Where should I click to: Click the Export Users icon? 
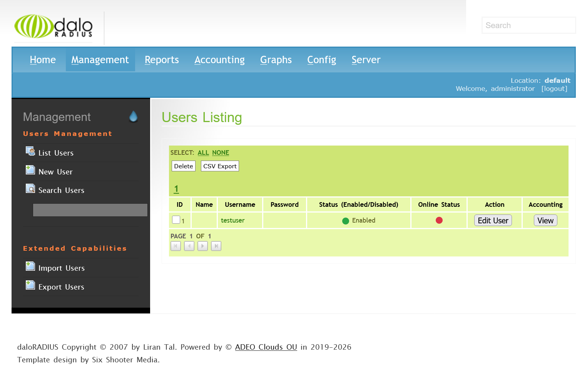(30, 285)
